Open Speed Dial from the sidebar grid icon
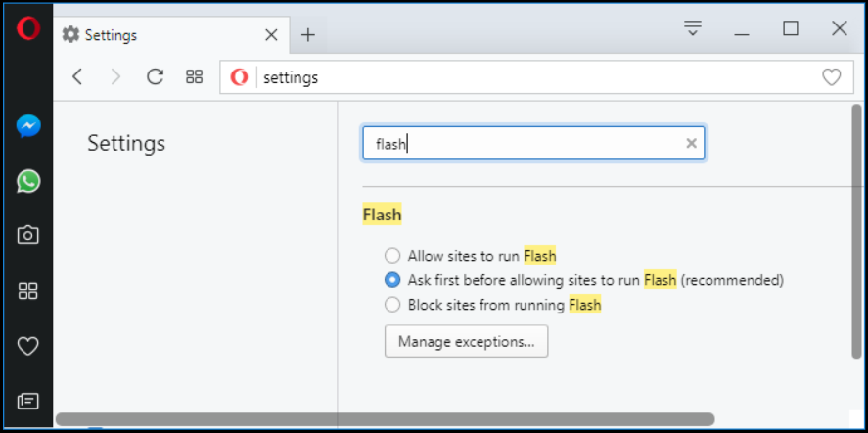 click(28, 290)
